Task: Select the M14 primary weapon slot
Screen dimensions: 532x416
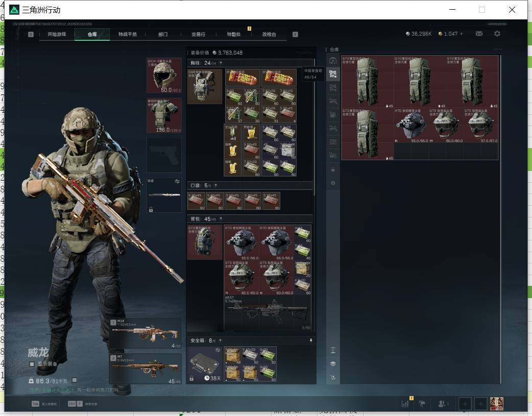Action: (145, 333)
